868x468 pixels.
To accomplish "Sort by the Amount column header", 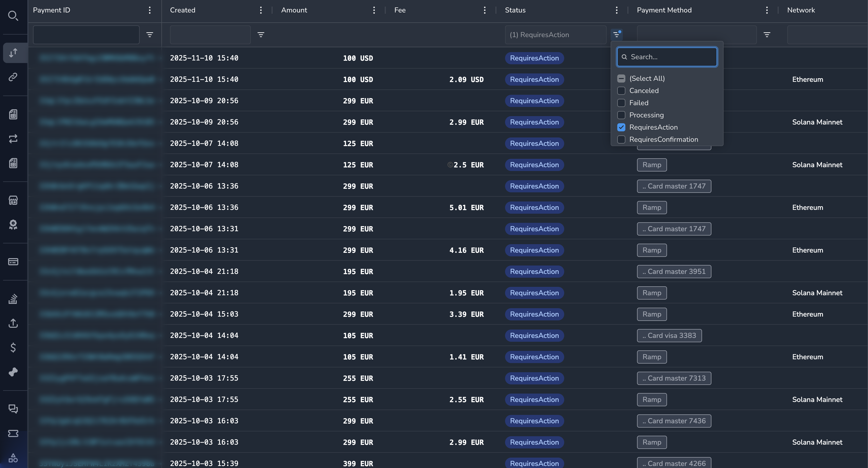I will click(x=294, y=10).
